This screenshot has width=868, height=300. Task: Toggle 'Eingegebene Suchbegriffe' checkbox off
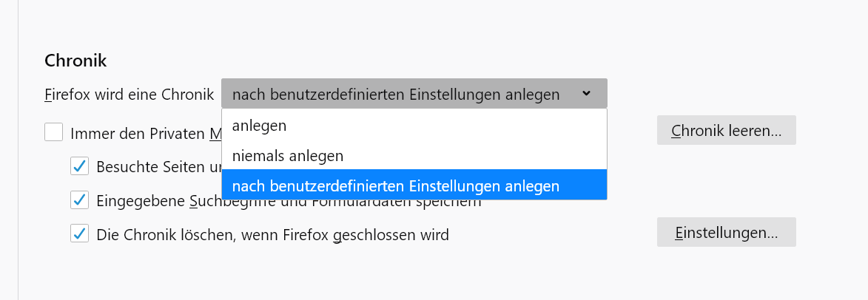pos(80,200)
